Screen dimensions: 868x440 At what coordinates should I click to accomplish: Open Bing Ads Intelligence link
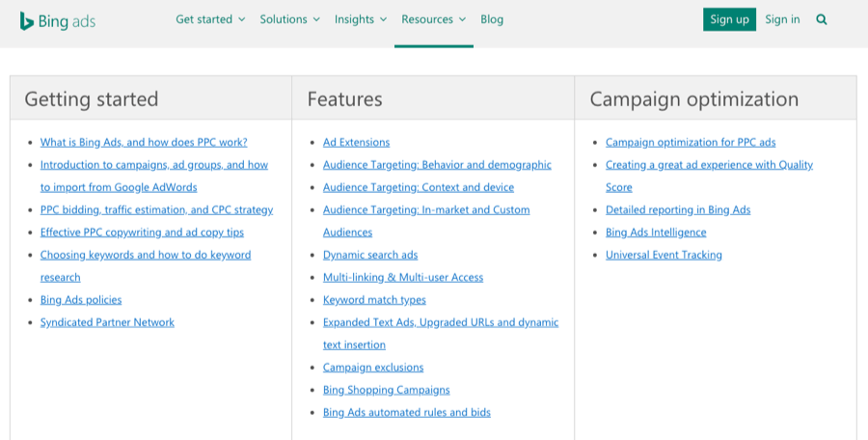[656, 233]
